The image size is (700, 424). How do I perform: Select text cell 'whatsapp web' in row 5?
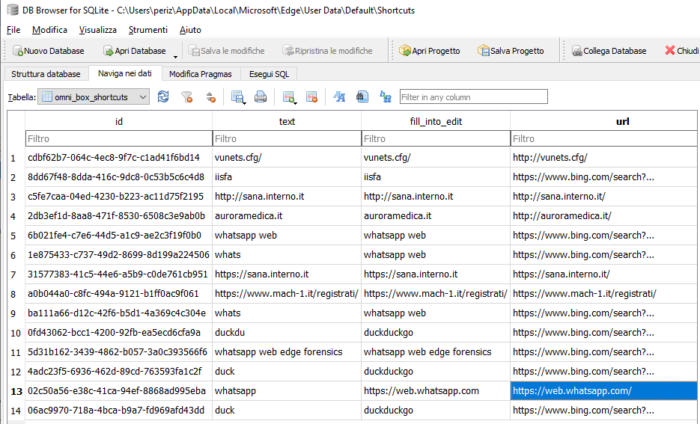(287, 235)
